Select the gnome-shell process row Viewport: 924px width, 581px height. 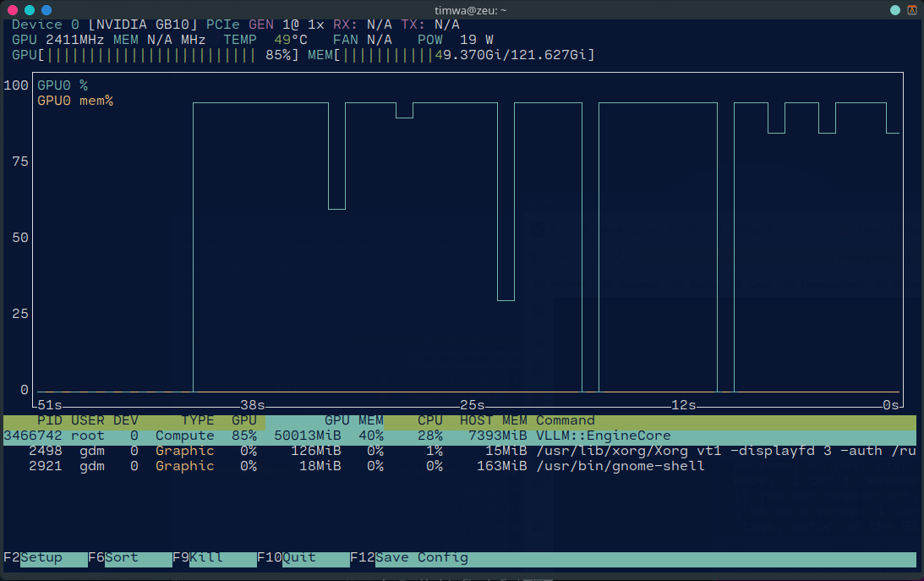pyautogui.click(x=460, y=467)
